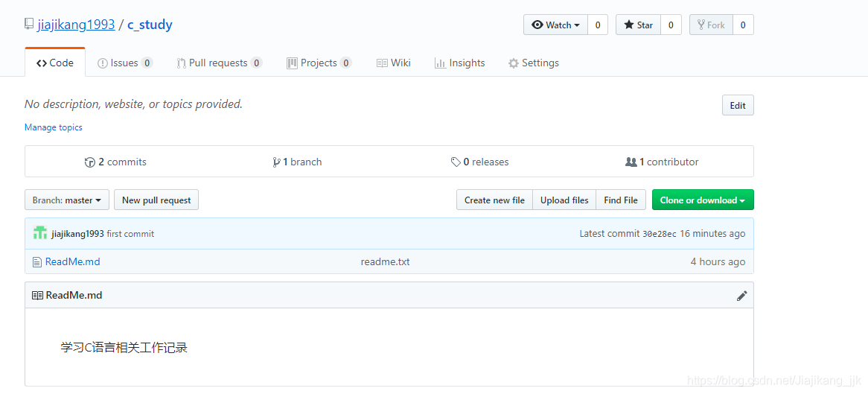This screenshot has width=868, height=394.
Task: Click the fork icon in Fork button
Action: point(701,25)
